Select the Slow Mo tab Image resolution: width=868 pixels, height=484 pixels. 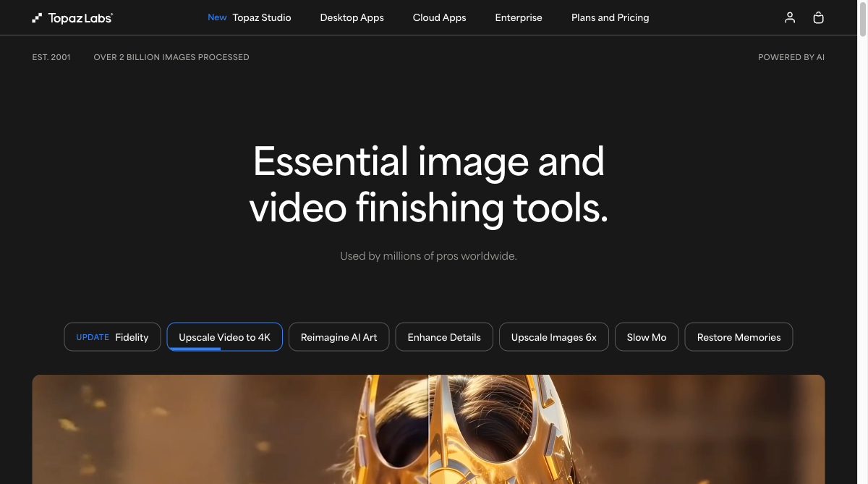click(646, 337)
